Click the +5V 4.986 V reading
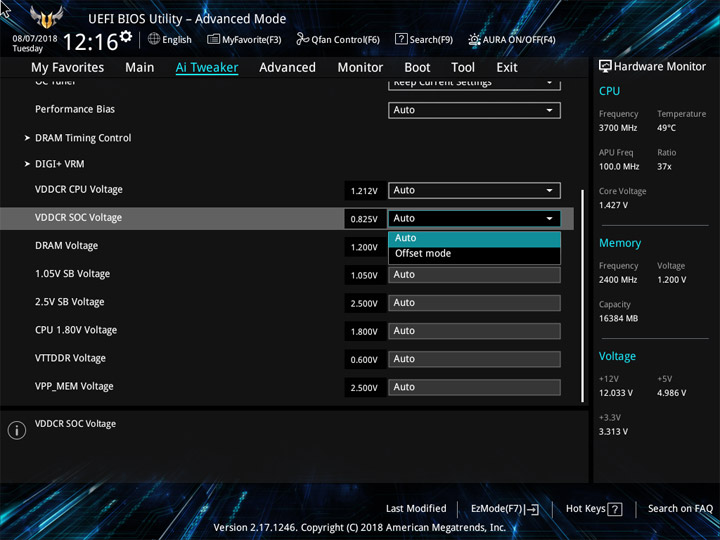 click(671, 393)
